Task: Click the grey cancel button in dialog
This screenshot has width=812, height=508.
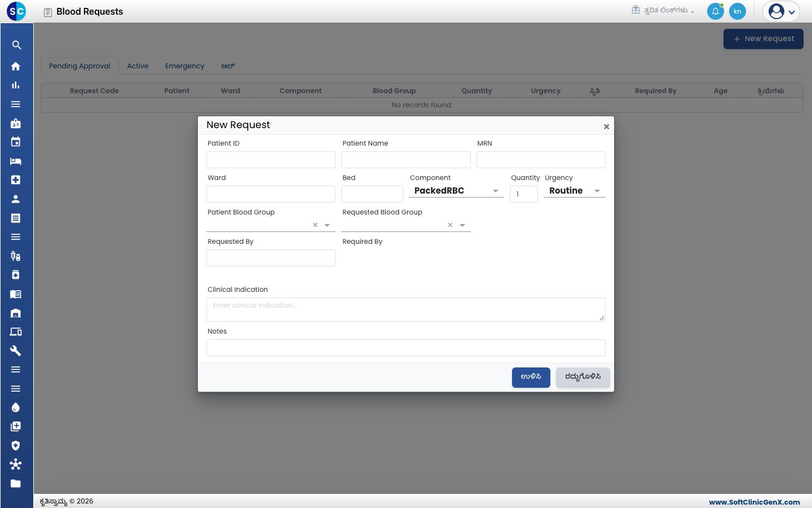Action: (x=583, y=378)
